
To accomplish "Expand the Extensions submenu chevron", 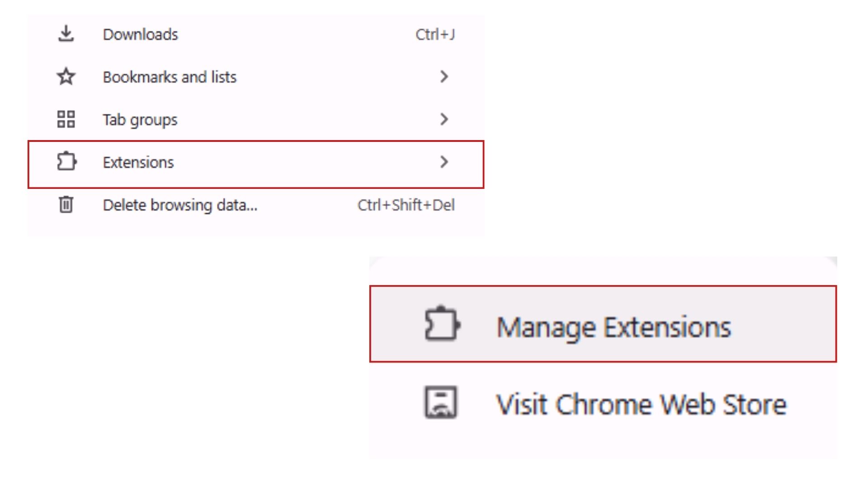I will coord(444,162).
